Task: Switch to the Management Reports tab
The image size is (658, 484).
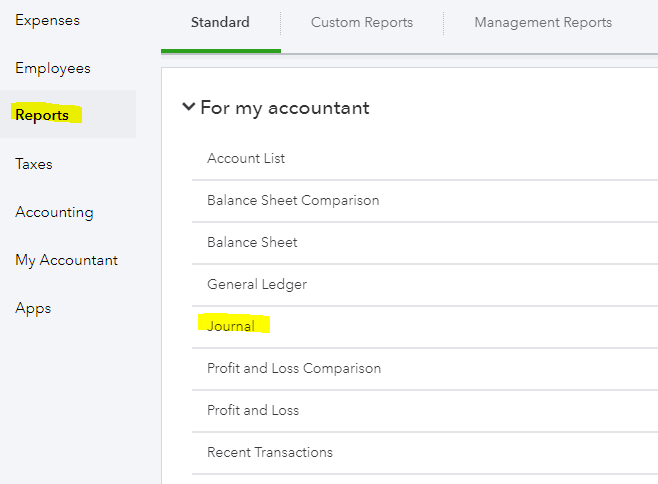Action: point(543,22)
